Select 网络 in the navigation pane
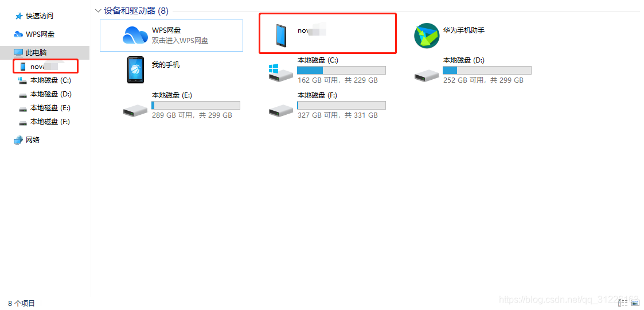 coord(27,140)
